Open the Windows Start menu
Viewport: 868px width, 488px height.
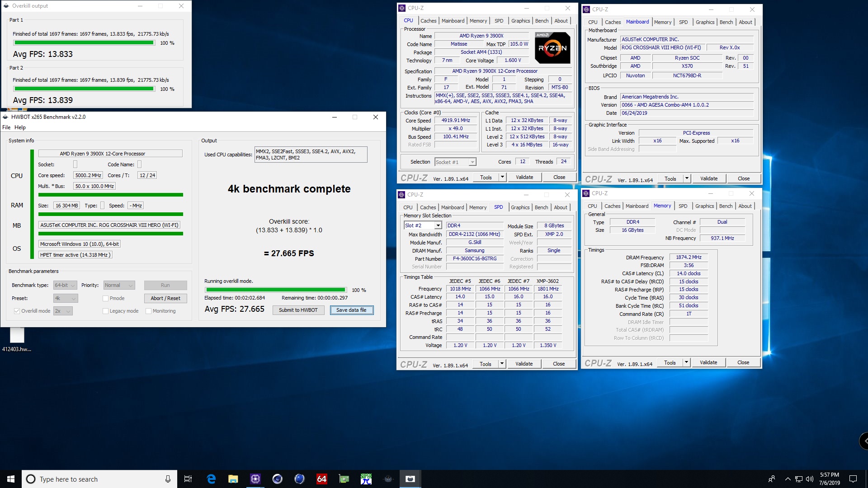[11, 479]
